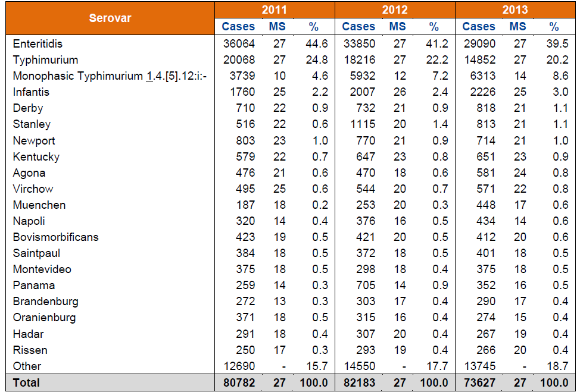The width and height of the screenshot is (580, 392).
Task: Click the MS subheader under 2012
Action: 397,27
